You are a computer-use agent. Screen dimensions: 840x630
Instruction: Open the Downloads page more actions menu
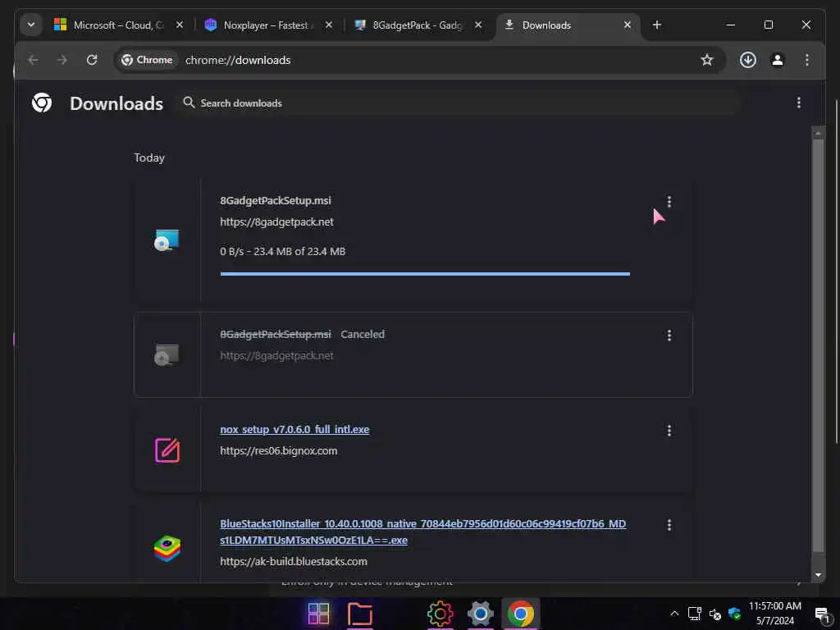tap(799, 103)
